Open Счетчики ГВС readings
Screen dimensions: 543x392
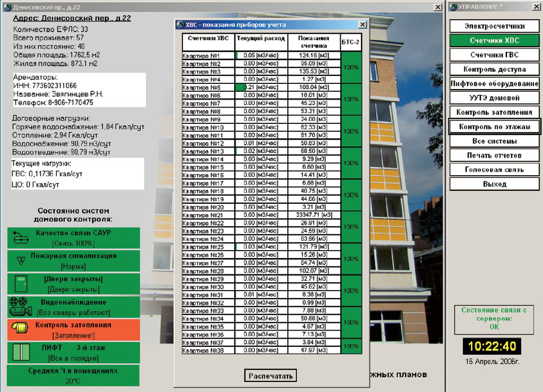point(495,55)
